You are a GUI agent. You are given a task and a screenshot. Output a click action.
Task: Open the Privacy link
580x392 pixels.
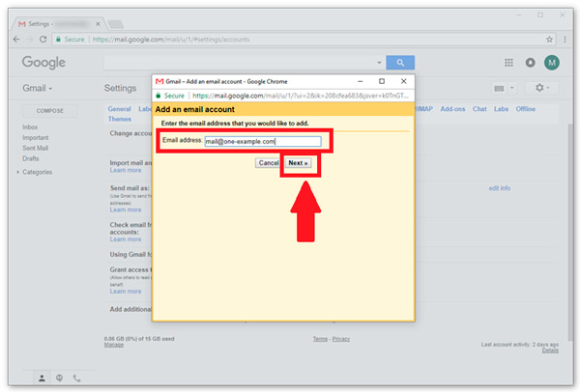340,339
